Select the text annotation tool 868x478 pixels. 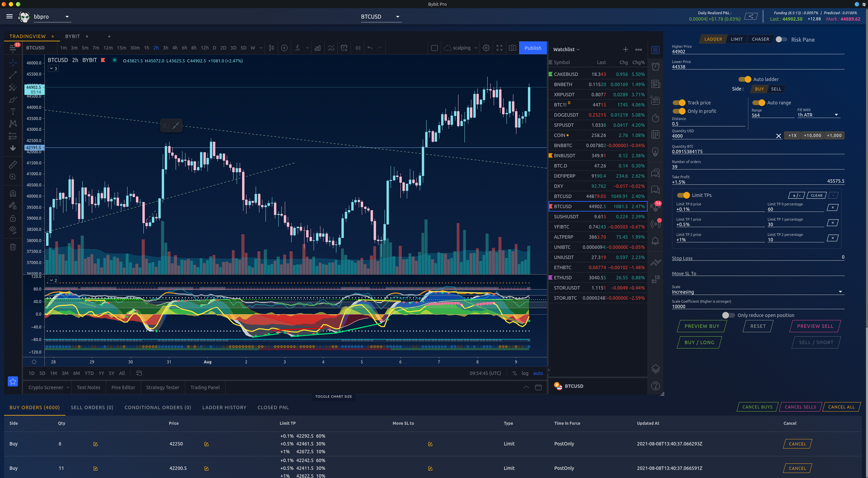(x=13, y=112)
